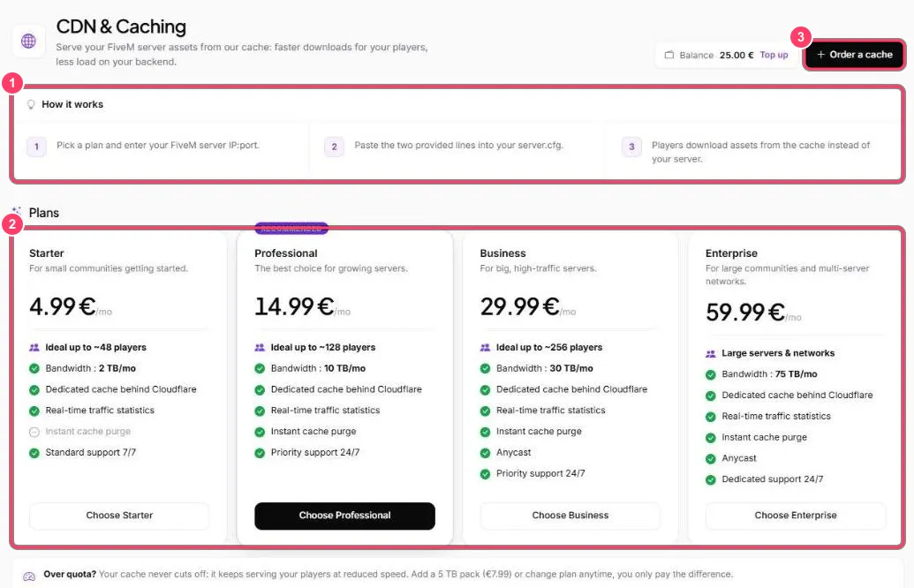Click Choose Business button
914x588 pixels.
pos(570,516)
